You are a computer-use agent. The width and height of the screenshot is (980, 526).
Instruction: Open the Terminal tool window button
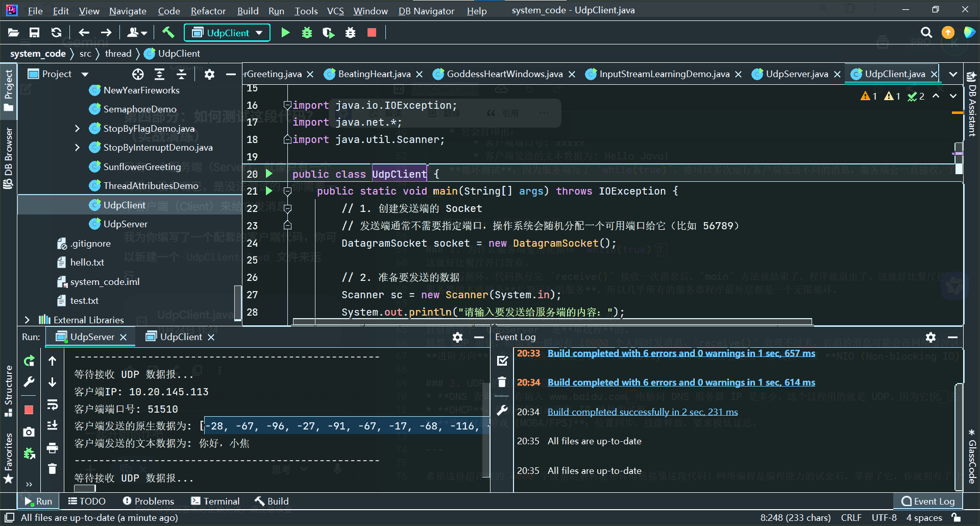[x=215, y=501]
